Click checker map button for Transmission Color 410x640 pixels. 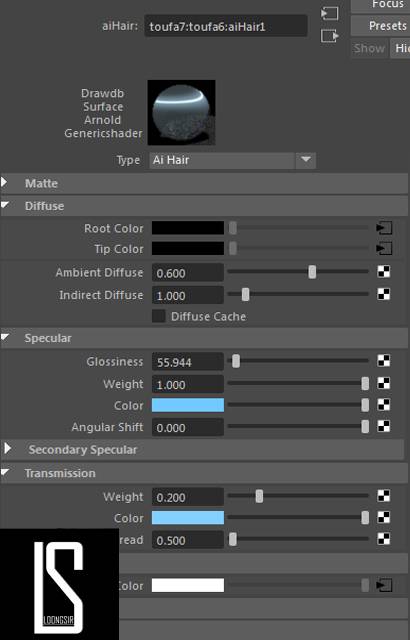(383, 517)
